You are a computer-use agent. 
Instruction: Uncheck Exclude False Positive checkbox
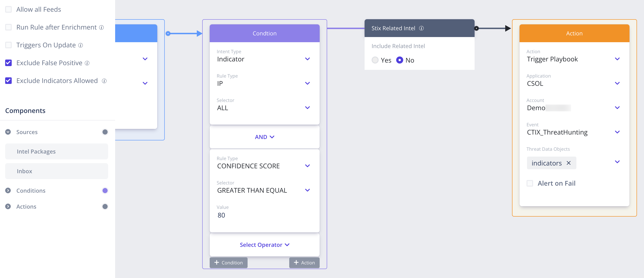click(x=8, y=63)
